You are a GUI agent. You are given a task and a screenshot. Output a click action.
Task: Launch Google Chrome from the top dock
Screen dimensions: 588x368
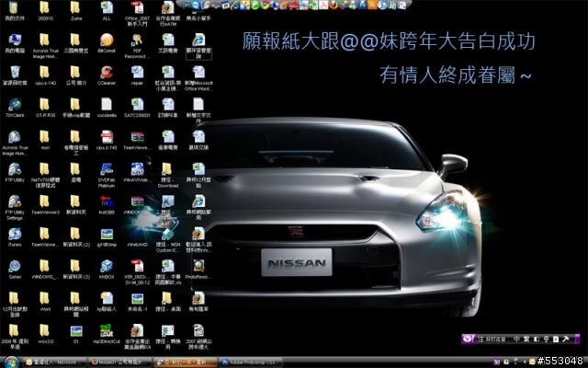tap(266, 5)
